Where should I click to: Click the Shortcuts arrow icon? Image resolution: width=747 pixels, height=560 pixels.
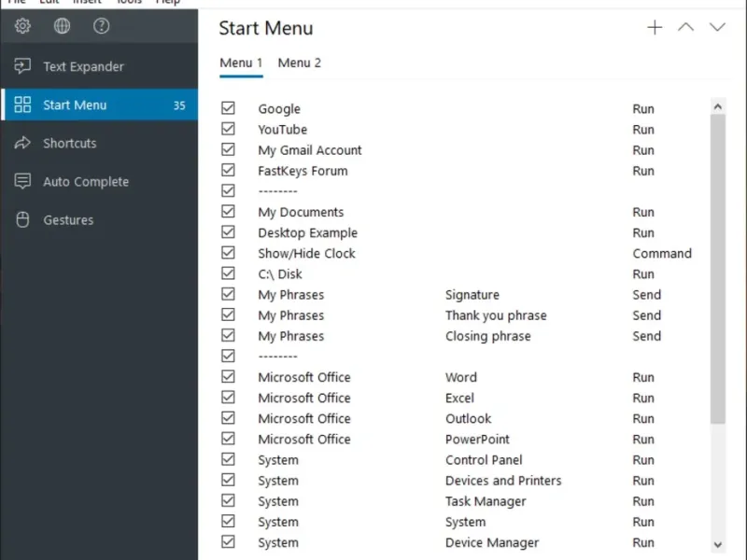tap(23, 143)
